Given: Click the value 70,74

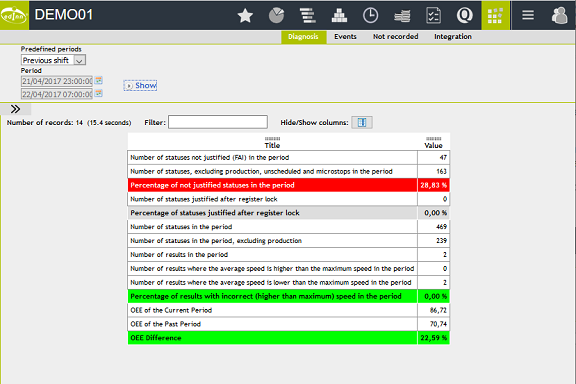Looking at the screenshot, I should (438, 324).
